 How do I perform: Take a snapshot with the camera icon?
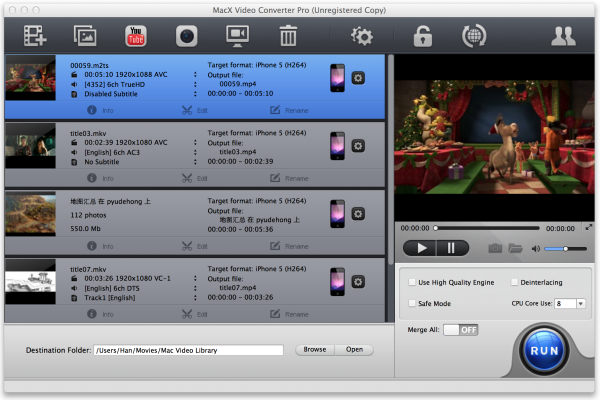pyautogui.click(x=495, y=248)
